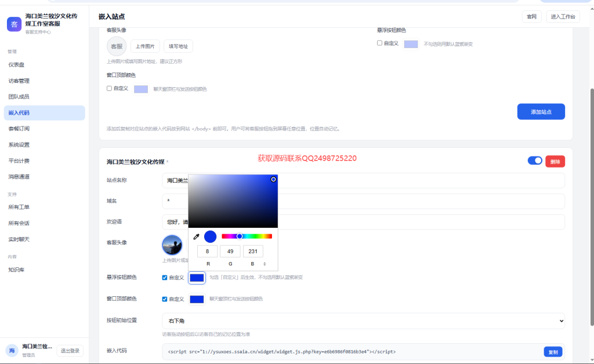
Task: Click 退出登录 button
Action: (70, 351)
